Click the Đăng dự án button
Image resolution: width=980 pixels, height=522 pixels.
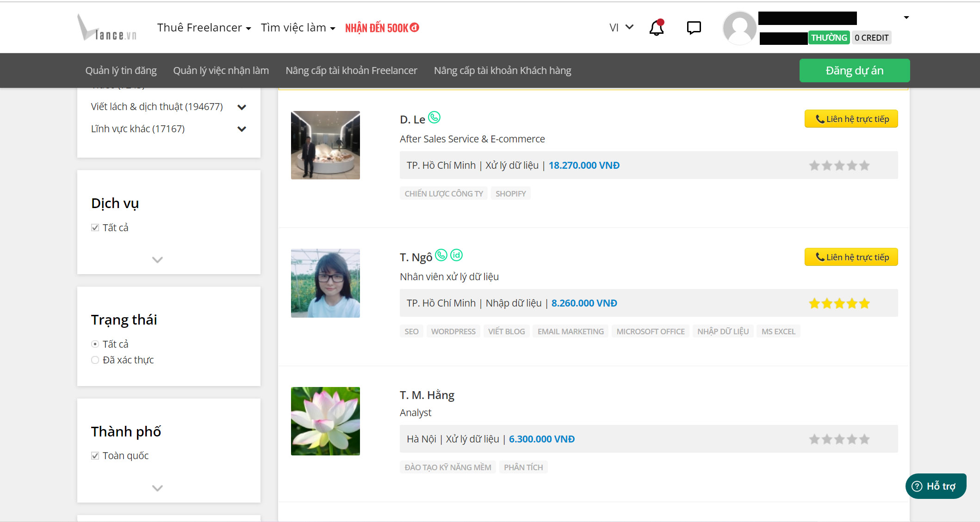(854, 70)
